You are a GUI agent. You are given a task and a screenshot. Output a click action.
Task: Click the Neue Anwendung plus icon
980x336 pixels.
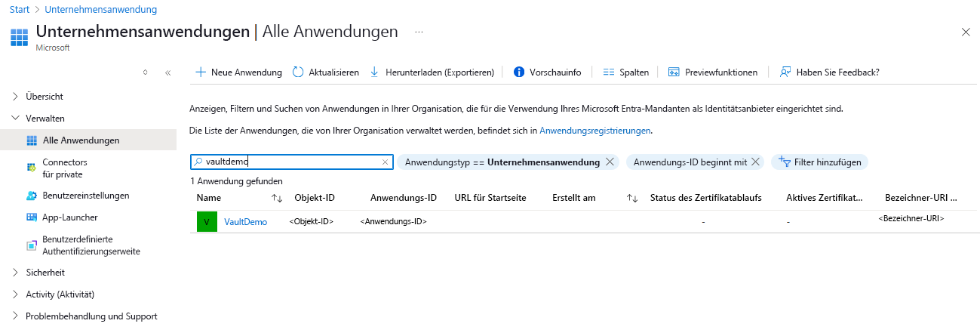coord(201,72)
